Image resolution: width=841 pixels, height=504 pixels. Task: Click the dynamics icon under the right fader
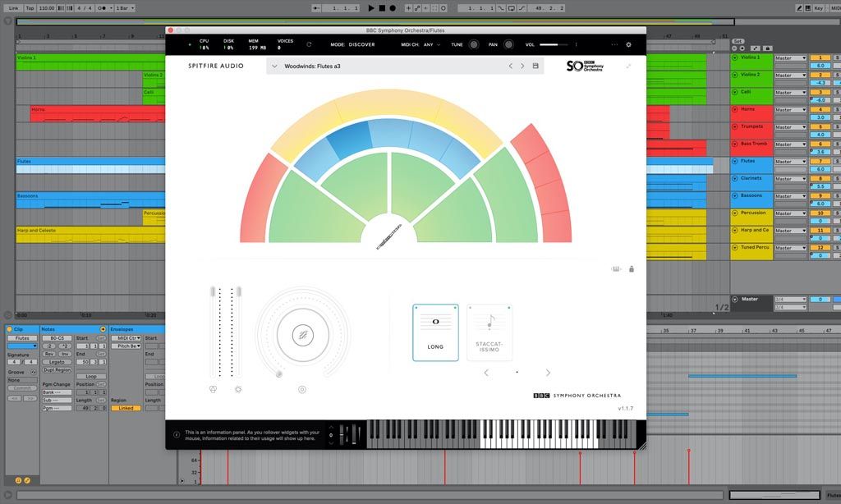click(x=238, y=389)
